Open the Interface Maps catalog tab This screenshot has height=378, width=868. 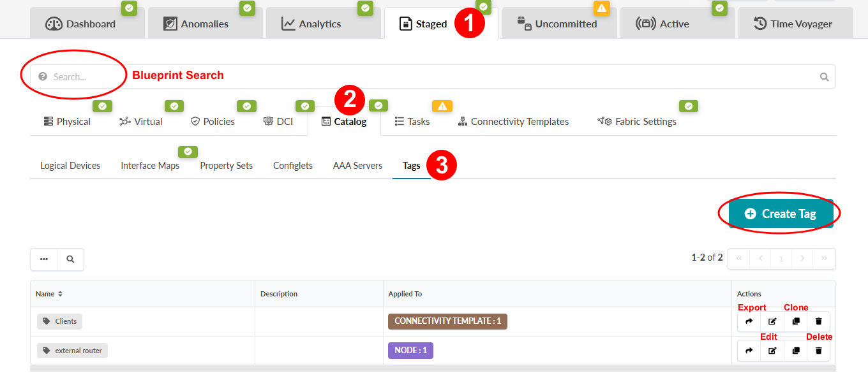(150, 165)
